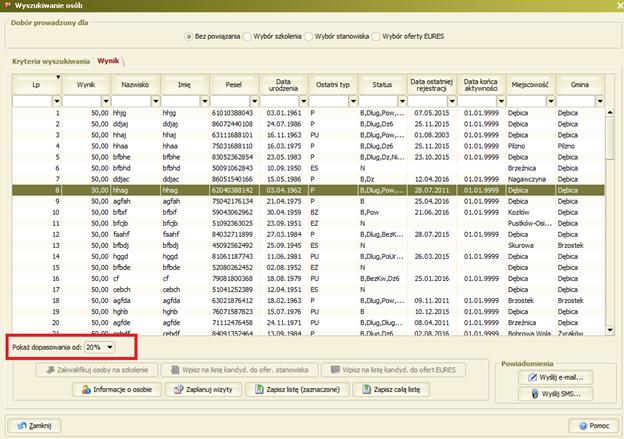624x439 pixels.
Task: Expand the Gmina column filter dropdown
Action: [600, 101]
